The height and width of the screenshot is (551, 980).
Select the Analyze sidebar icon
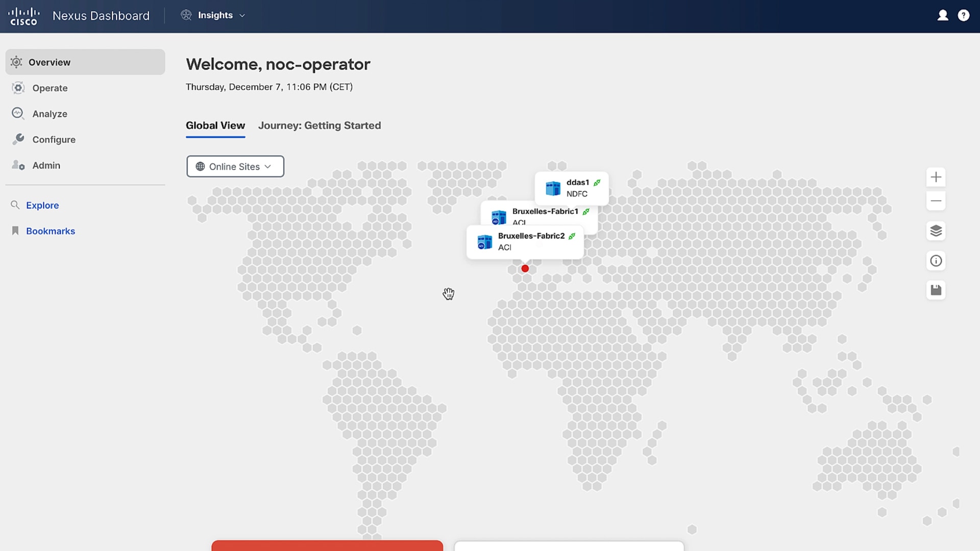coord(18,113)
